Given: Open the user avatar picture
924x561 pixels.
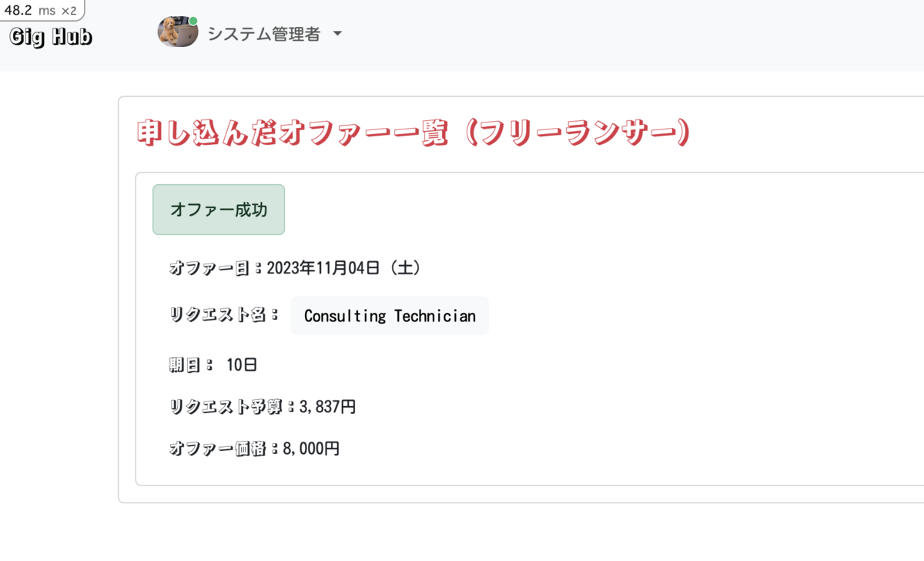Looking at the screenshot, I should tap(176, 32).
